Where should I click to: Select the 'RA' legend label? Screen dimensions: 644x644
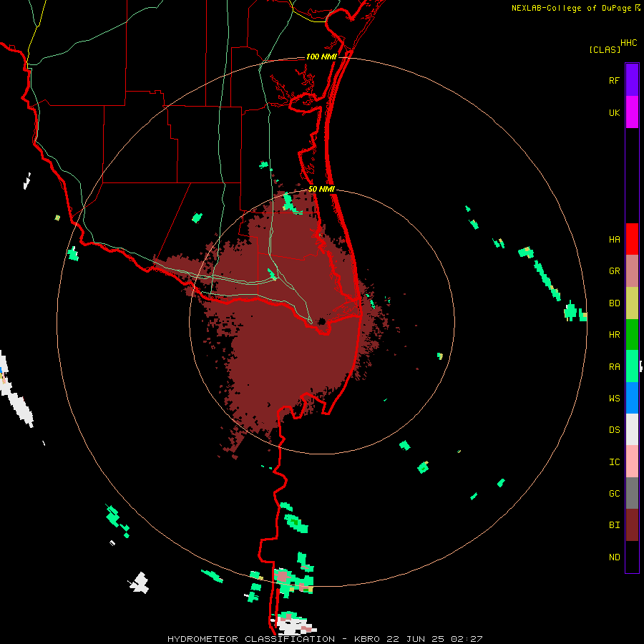614,366
